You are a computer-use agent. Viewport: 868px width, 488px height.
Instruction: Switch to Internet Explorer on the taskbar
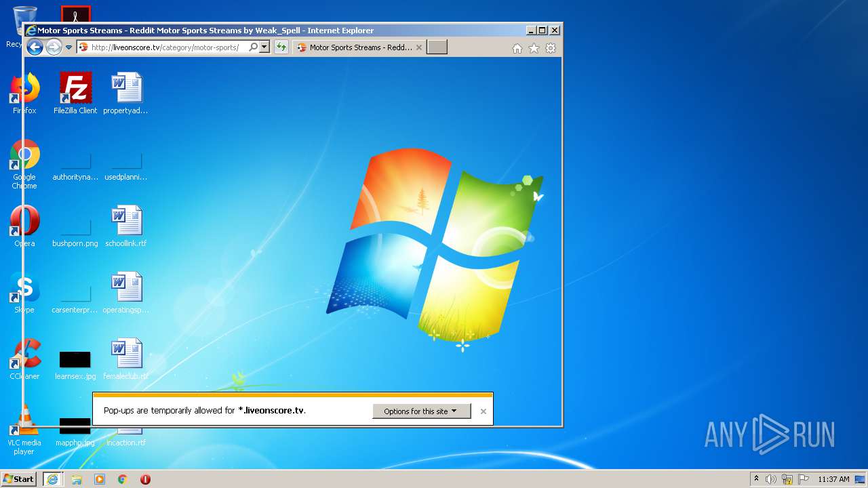point(52,479)
